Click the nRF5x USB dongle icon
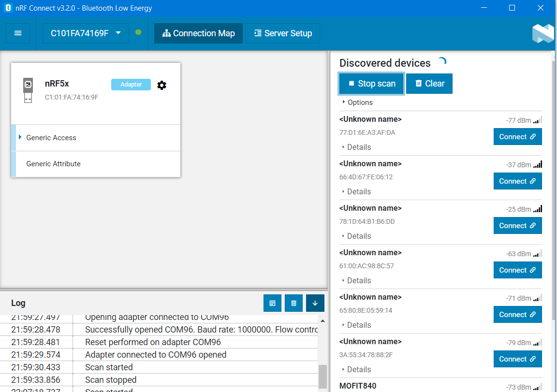 (28, 90)
